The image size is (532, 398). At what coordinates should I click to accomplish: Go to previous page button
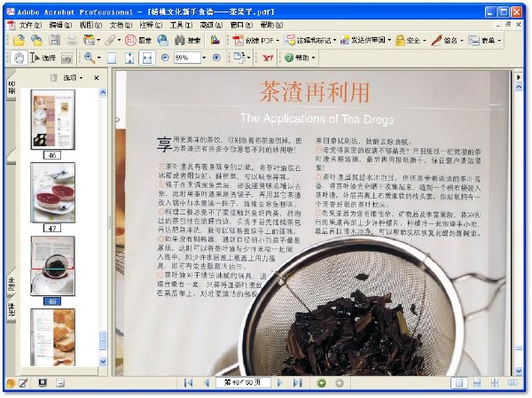tap(207, 383)
